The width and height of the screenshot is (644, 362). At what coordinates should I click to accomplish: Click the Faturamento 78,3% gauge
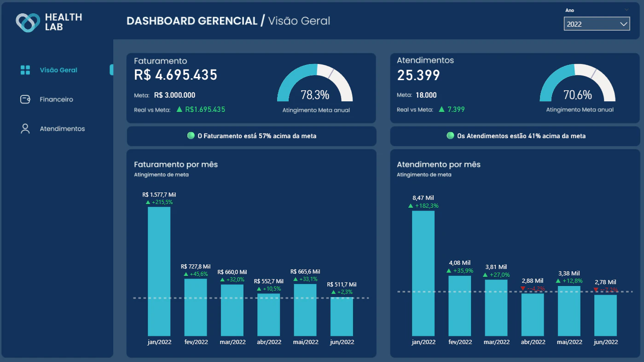(x=315, y=83)
